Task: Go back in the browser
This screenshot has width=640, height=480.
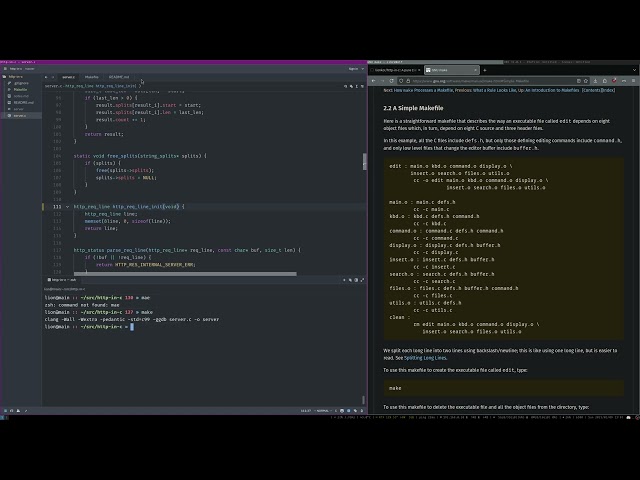Action: point(373,81)
